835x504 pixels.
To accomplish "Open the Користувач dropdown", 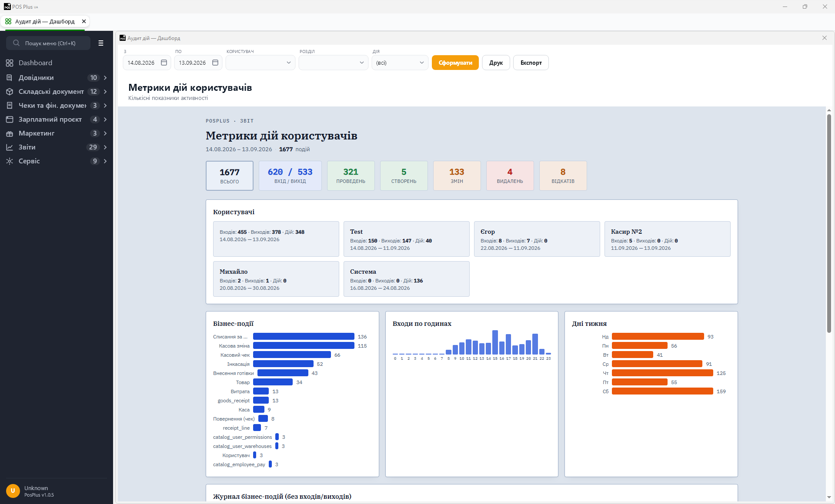I will click(x=261, y=63).
